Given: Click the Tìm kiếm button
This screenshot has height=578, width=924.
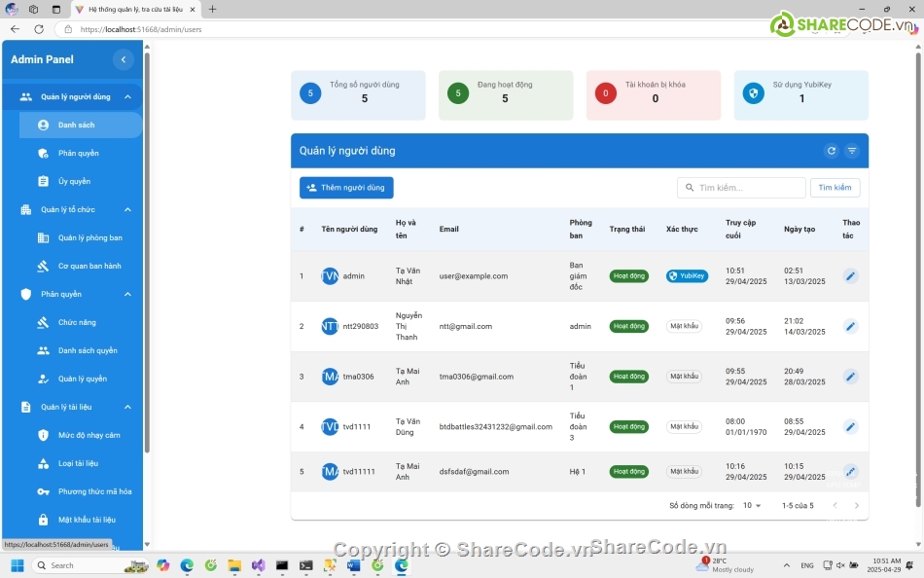Looking at the screenshot, I should tap(835, 188).
